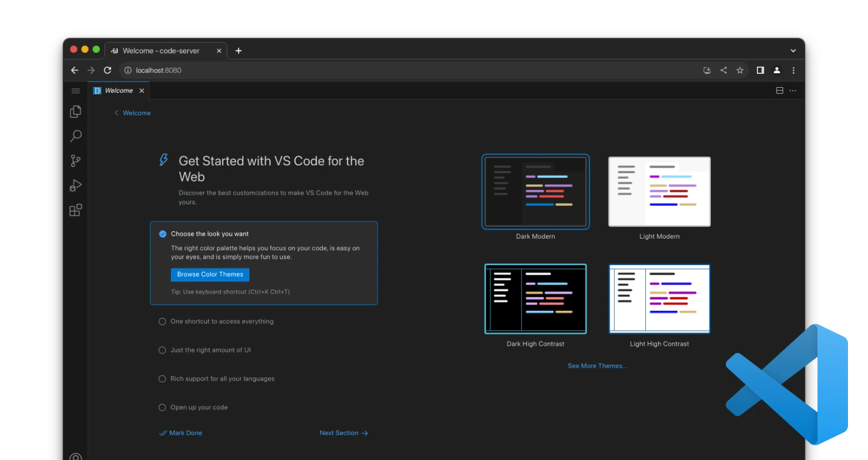Click the split editor layout icon
Viewport: 868px width, 460px height.
[779, 90]
